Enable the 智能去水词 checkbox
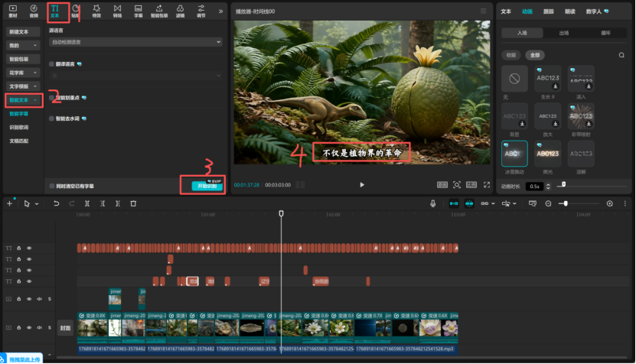636x364 pixels. pyautogui.click(x=52, y=119)
